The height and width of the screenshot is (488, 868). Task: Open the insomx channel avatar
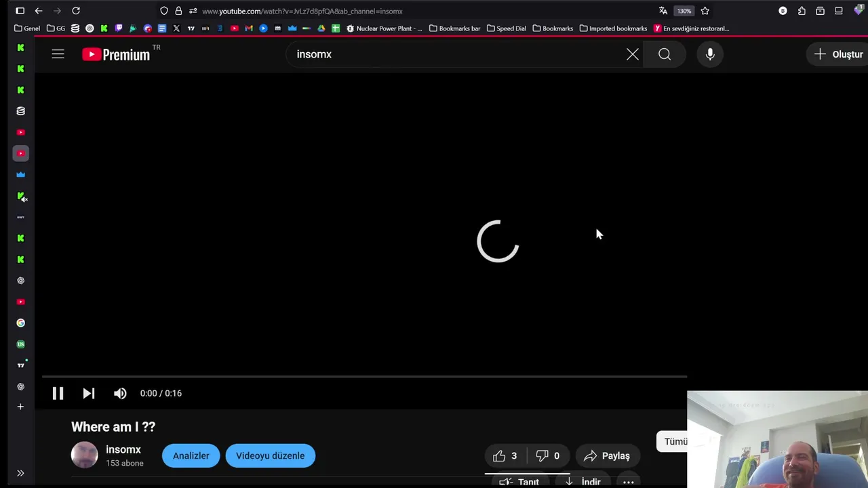85,455
